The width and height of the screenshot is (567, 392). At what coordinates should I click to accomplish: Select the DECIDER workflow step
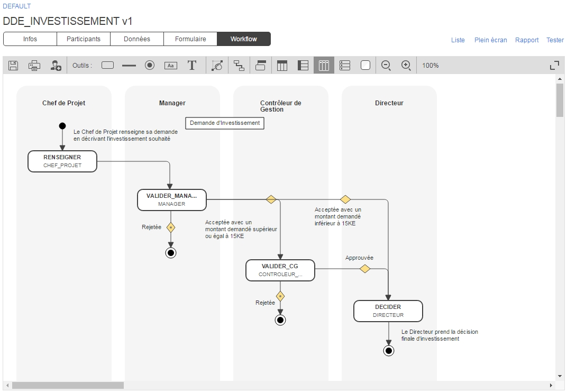click(x=388, y=311)
